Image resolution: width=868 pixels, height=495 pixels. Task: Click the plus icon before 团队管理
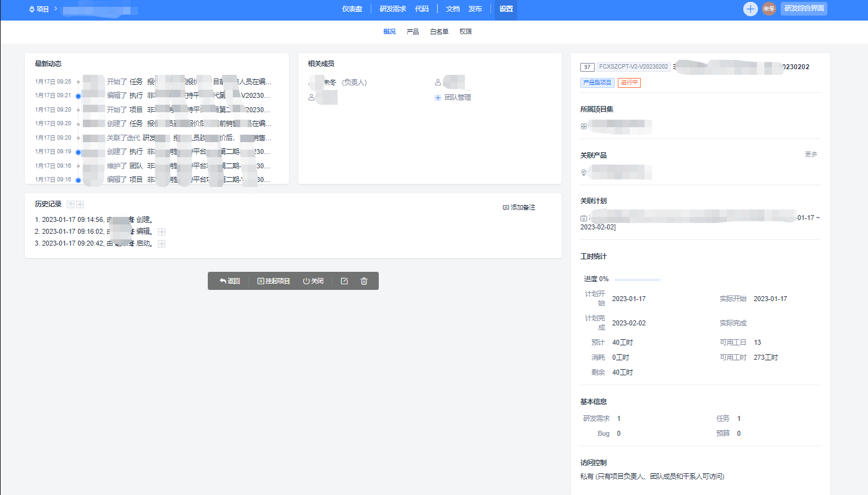(438, 97)
